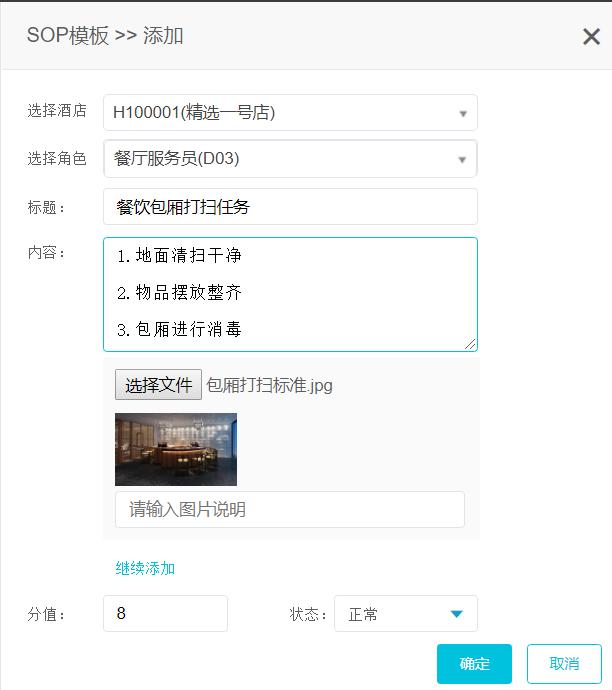Viewport: 612px width, 690px height.
Task: Click the SOP模板 >> 添加 title header
Action: (105, 36)
